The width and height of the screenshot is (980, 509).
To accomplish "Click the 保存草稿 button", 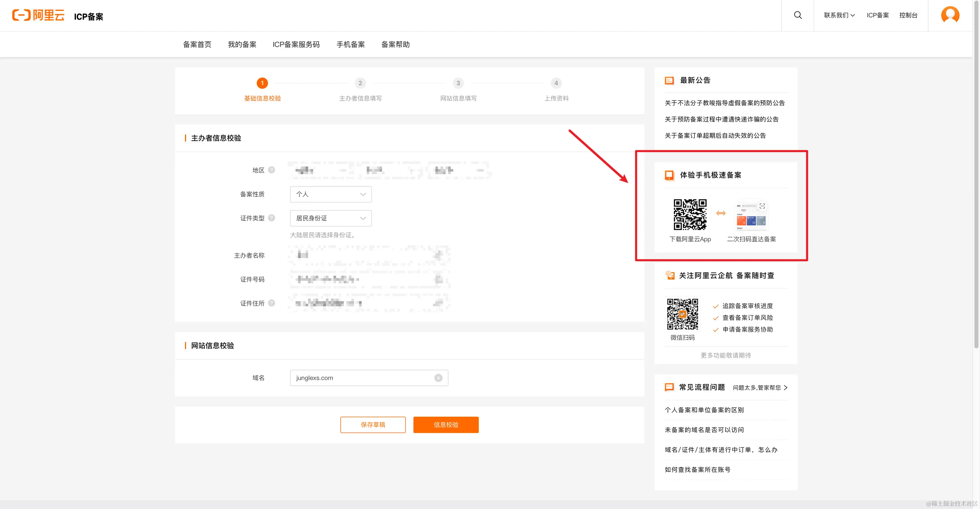I will click(x=373, y=424).
